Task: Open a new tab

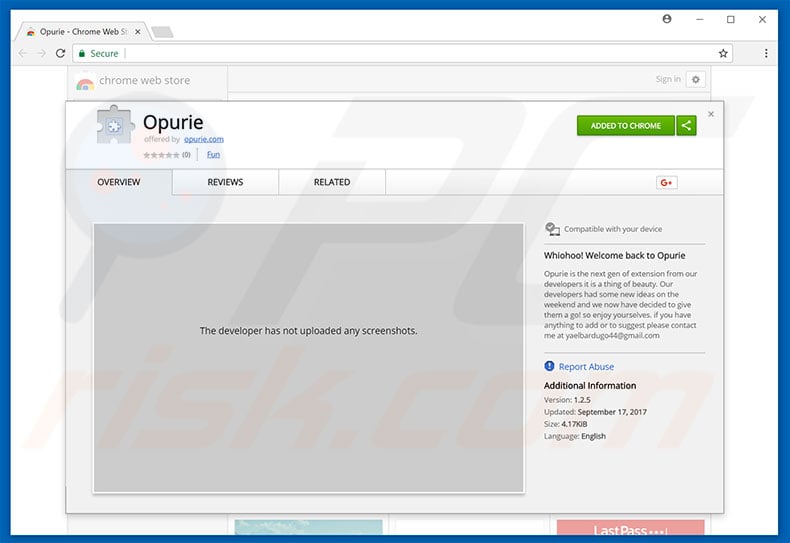Action: (162, 32)
